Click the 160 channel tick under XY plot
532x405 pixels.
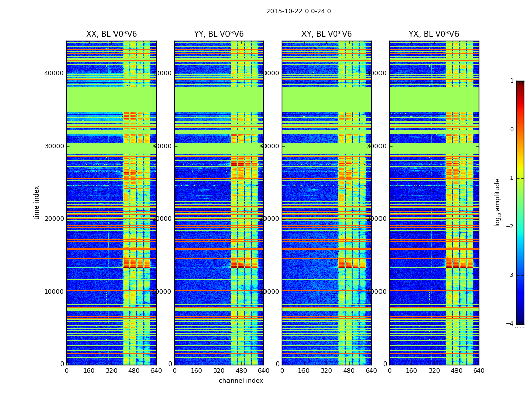(x=303, y=371)
